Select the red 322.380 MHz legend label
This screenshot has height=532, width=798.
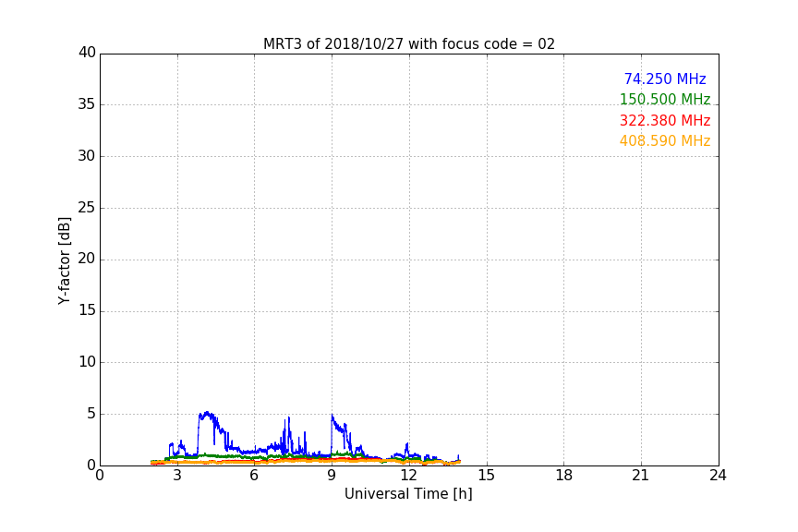(x=665, y=121)
